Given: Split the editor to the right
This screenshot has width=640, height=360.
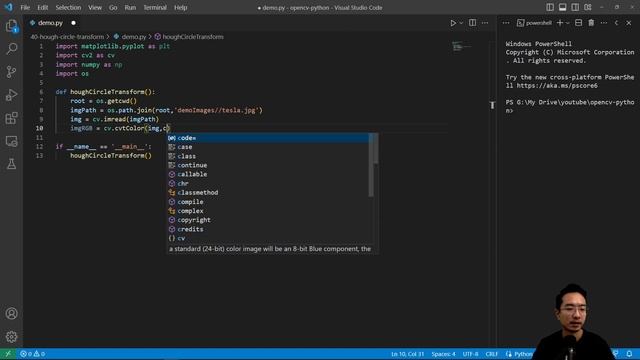Looking at the screenshot, I should click(472, 23).
